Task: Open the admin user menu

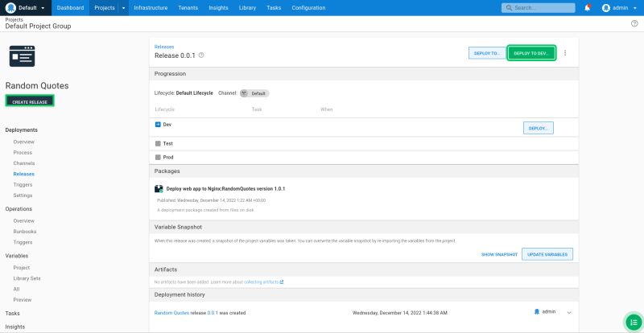Action: coord(620,8)
